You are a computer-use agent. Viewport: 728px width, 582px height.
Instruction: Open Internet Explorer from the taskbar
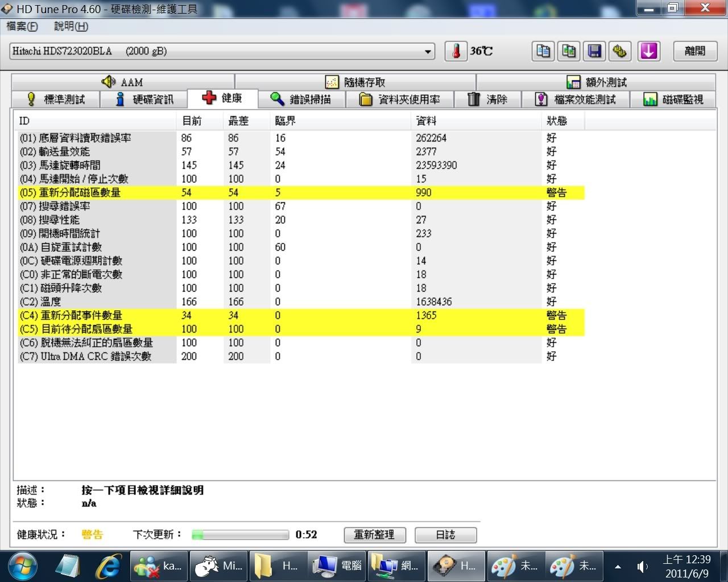tap(108, 566)
